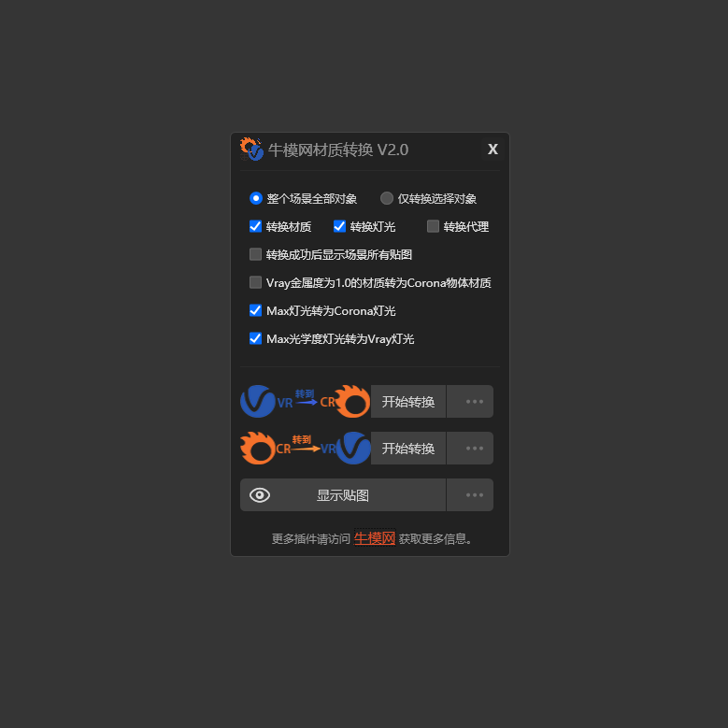Viewport: 728px width, 728px height.
Task: Click the orange 转到 arrow between CR and VR
Action: point(304,444)
